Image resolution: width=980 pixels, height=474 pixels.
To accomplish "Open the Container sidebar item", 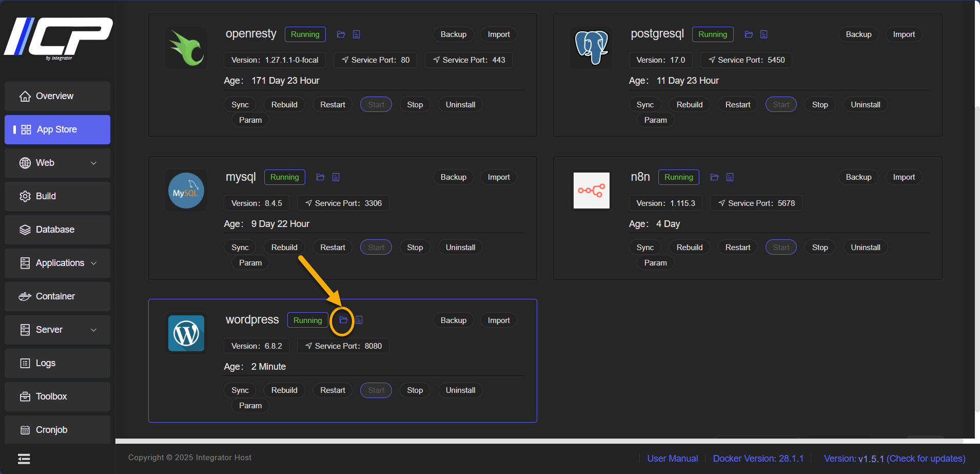I will [x=57, y=296].
